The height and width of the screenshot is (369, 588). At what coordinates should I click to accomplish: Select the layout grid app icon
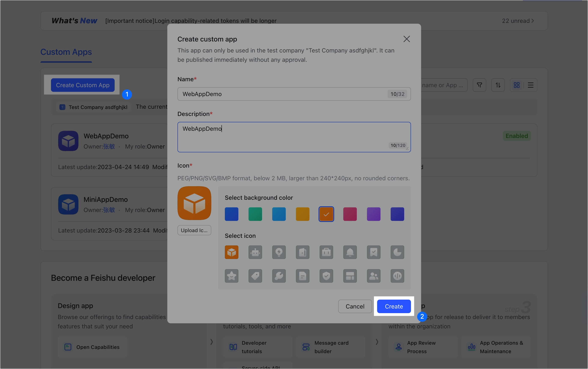350,276
